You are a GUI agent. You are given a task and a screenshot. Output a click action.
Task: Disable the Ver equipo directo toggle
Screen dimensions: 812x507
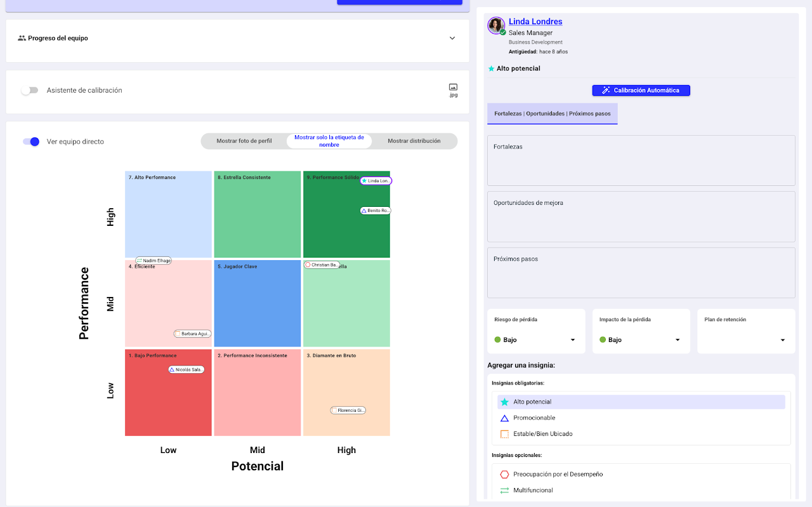[x=31, y=142]
